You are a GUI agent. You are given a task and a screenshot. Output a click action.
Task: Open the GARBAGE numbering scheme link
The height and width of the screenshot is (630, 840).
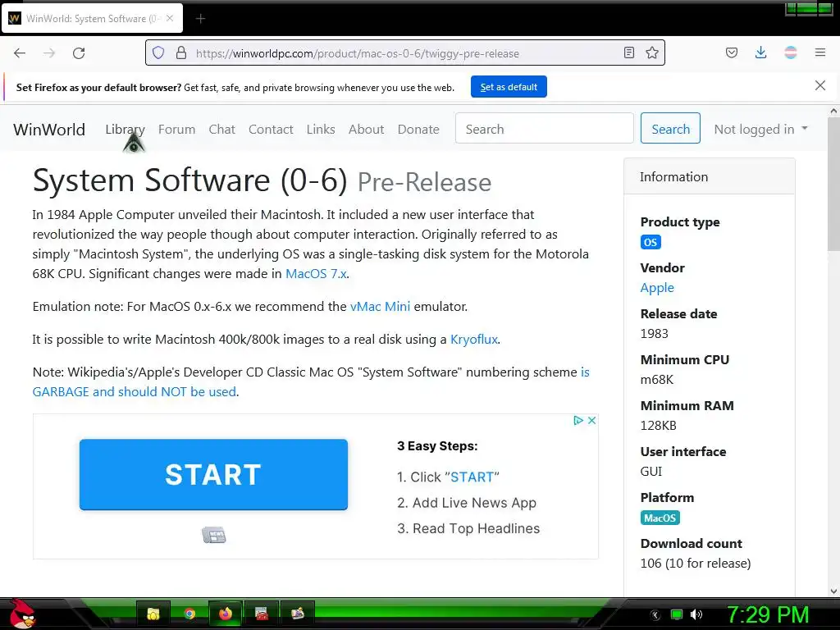[x=135, y=391]
